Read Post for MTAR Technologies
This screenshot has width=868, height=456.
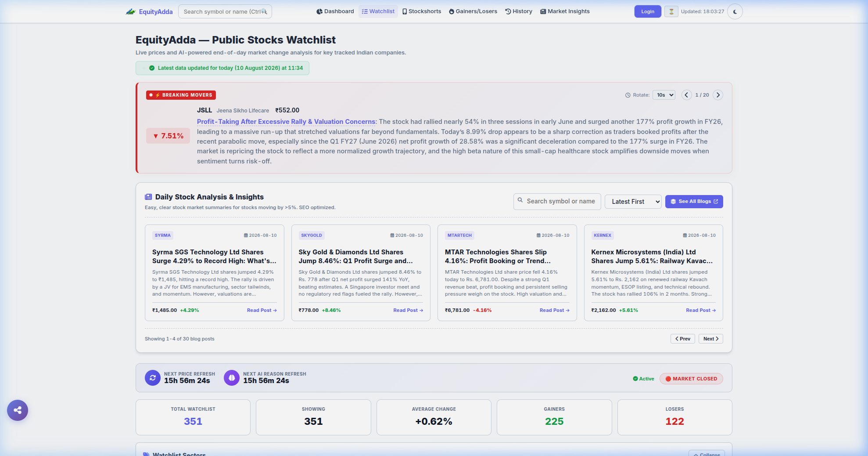555,310
